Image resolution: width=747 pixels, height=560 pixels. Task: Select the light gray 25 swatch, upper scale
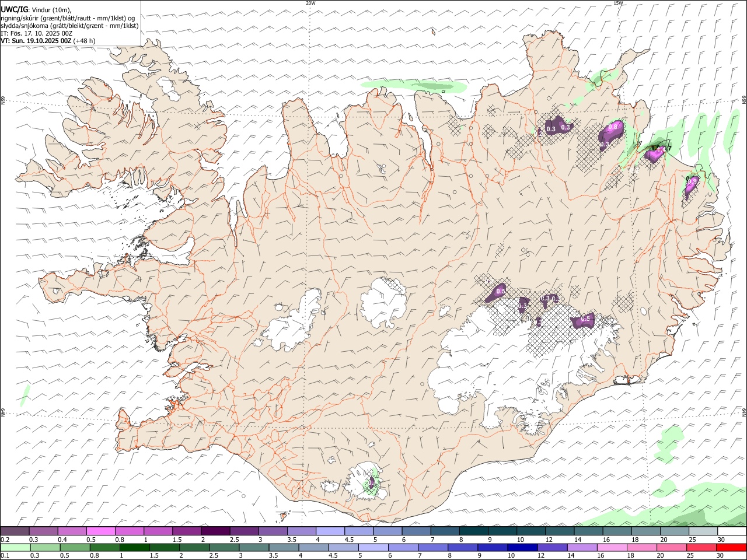click(x=703, y=531)
